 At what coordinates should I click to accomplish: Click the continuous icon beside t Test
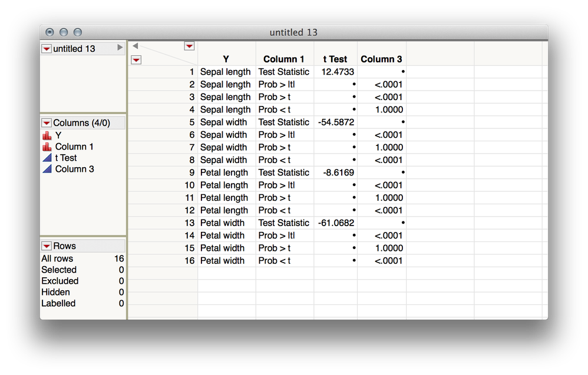tap(47, 158)
